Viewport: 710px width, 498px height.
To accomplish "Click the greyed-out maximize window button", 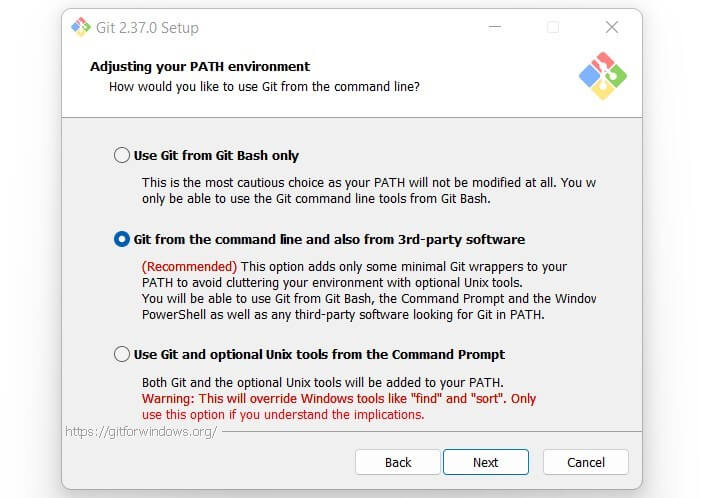I will (553, 27).
